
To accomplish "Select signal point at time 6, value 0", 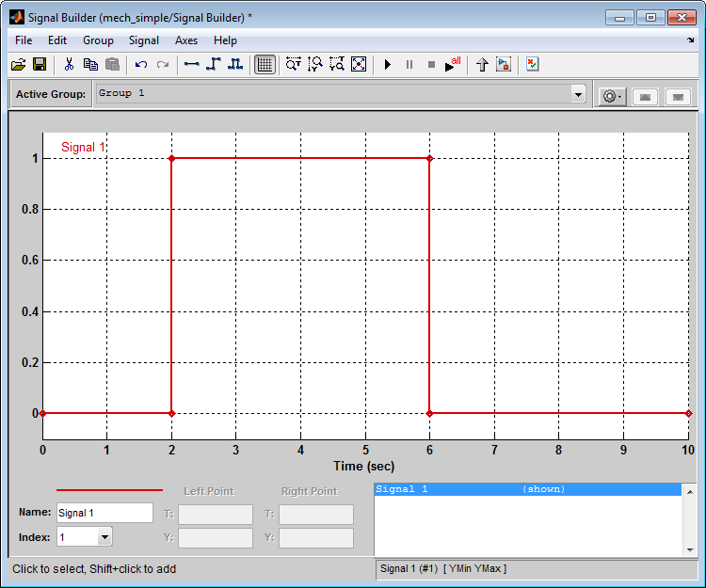I will click(x=429, y=413).
